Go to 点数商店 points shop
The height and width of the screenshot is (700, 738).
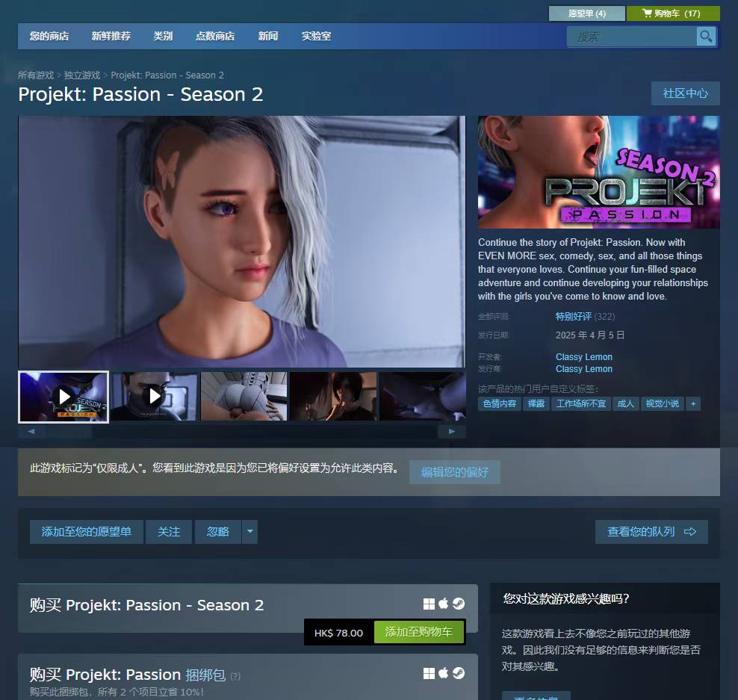[x=215, y=37]
